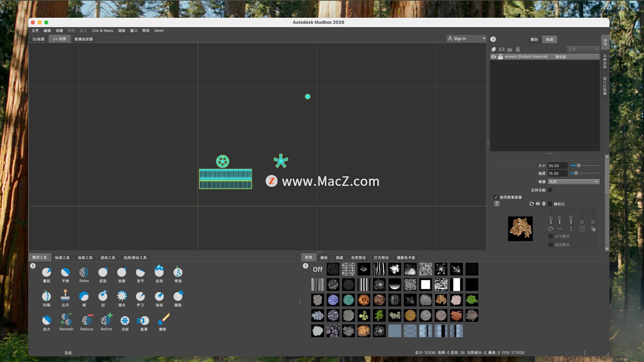
Task: Open the 对象列表 side tab
Action: click(x=605, y=61)
